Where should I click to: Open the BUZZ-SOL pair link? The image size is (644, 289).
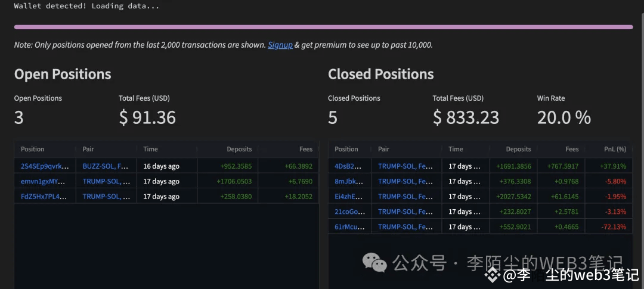point(106,166)
